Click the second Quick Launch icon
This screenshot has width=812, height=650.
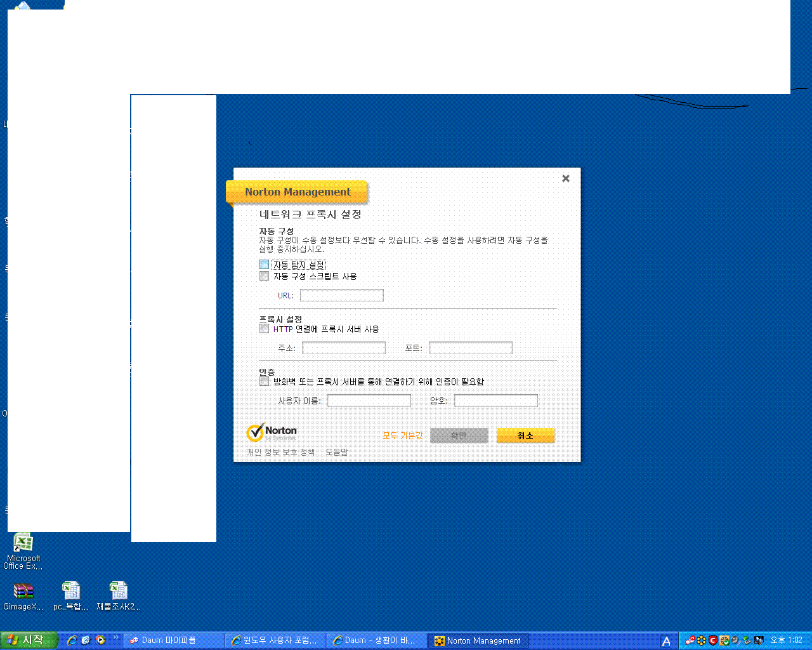click(86, 640)
